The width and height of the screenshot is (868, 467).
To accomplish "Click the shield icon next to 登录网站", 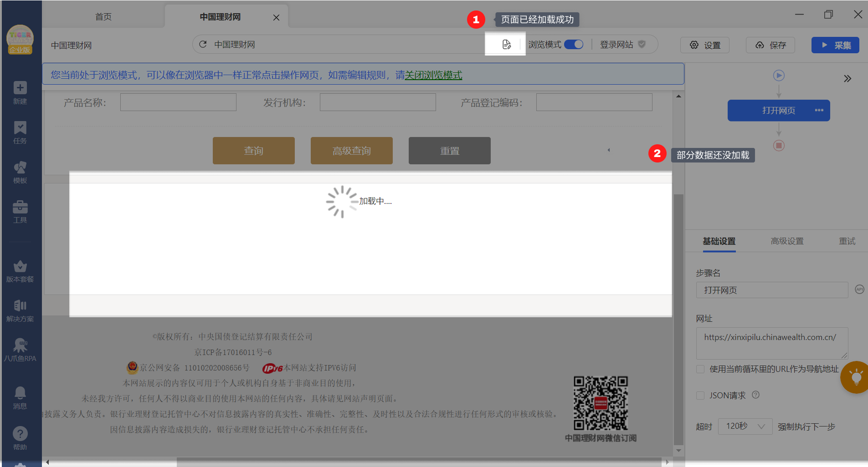I will (642, 44).
